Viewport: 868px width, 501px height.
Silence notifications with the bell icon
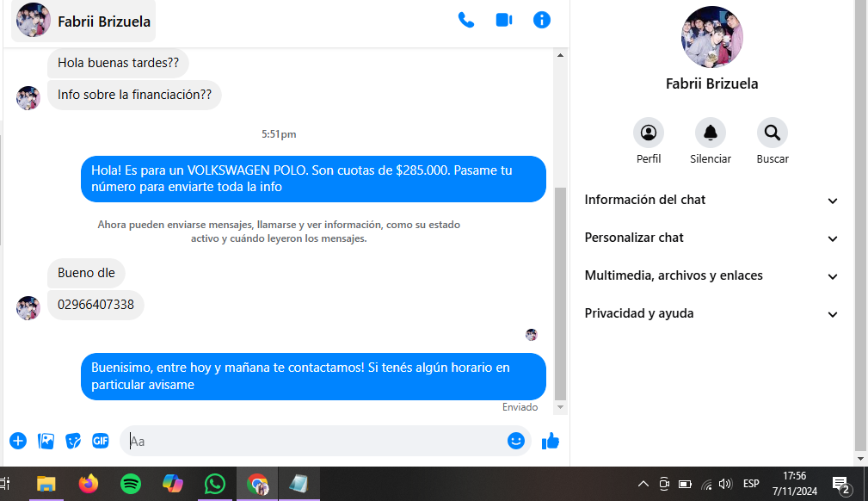[711, 133]
